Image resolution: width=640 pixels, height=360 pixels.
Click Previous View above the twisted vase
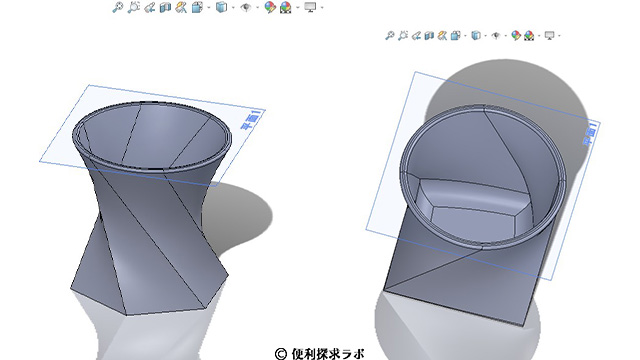pos(149,7)
